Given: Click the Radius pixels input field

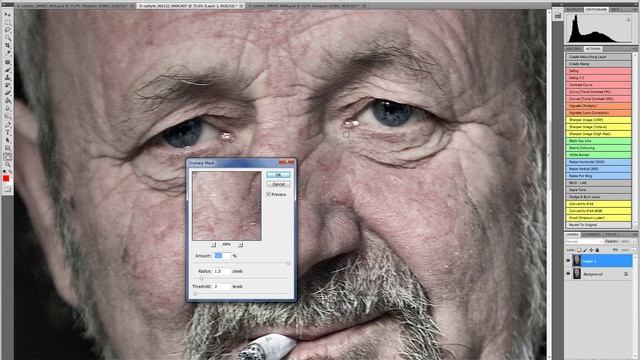Looking at the screenshot, I should tap(222, 271).
